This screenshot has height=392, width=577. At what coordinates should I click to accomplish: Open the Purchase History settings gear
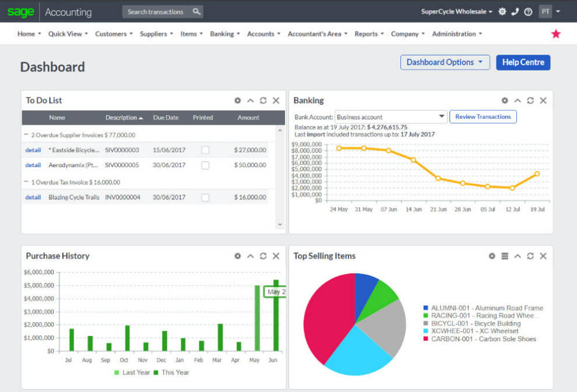point(237,256)
